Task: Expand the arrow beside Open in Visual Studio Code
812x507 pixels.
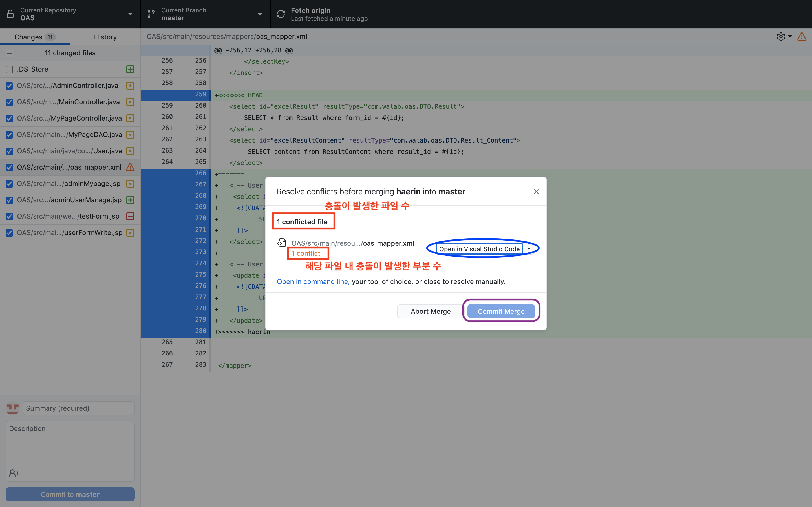Action: click(x=529, y=249)
